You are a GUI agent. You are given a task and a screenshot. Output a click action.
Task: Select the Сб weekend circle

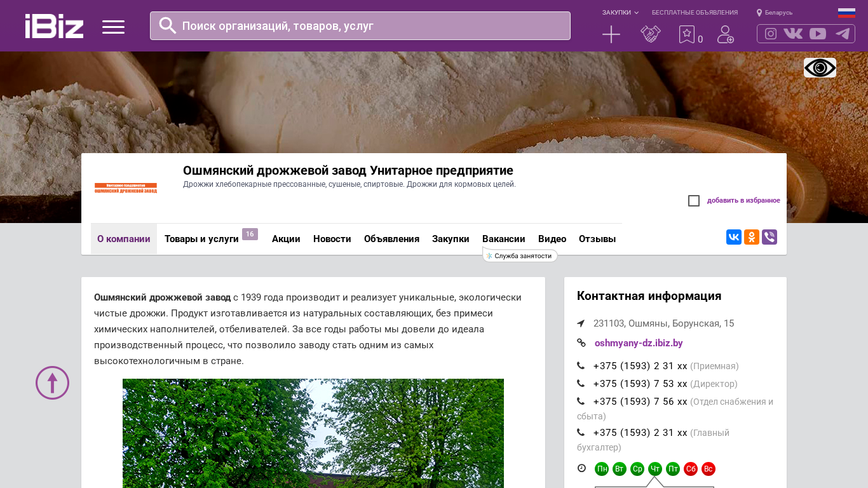point(691,469)
